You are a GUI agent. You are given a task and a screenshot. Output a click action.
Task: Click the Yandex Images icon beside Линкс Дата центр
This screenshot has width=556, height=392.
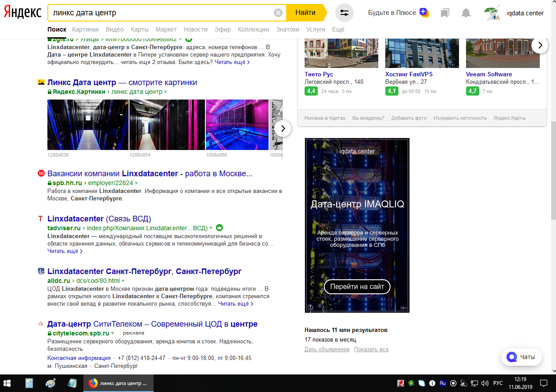41,82
